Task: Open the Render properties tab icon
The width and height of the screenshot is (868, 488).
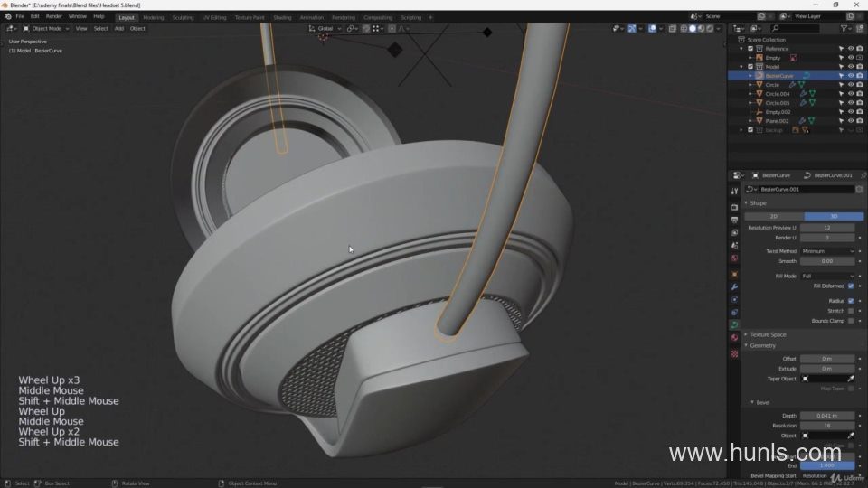Action: point(734,208)
